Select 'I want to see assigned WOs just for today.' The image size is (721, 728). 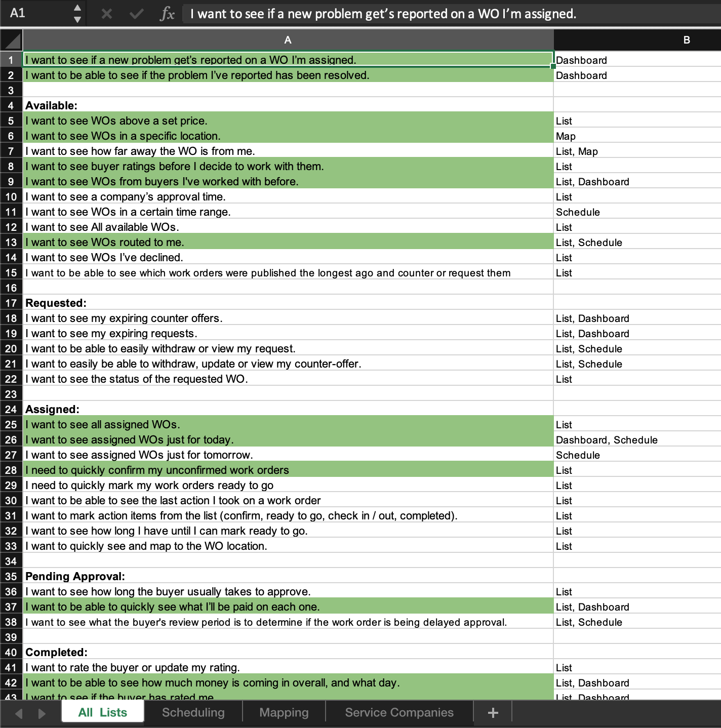tap(288, 439)
